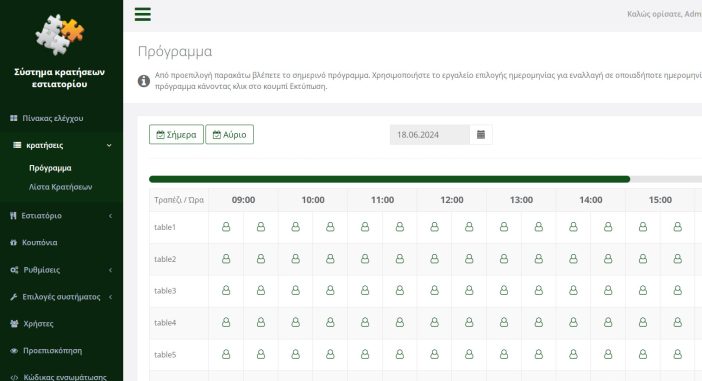Open Λίστα Κρατήσεων submenu item
This screenshot has width=702, height=381.
point(60,187)
